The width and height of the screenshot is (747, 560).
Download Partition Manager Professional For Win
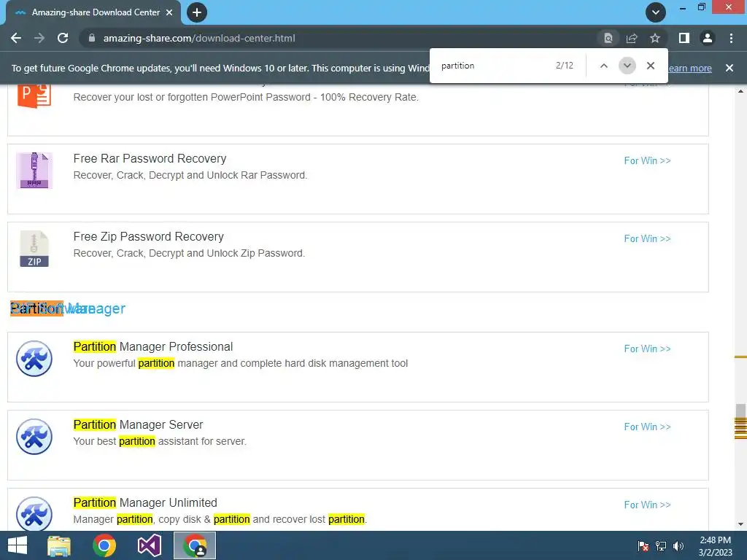pyautogui.click(x=647, y=349)
